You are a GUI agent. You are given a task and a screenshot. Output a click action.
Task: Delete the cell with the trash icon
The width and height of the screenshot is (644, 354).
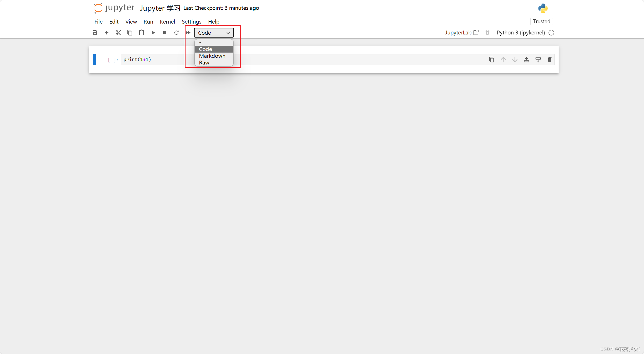550,60
